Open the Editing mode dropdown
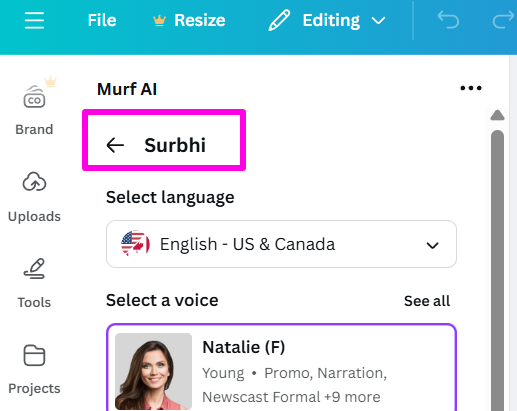This screenshot has width=517, height=411. (327, 21)
